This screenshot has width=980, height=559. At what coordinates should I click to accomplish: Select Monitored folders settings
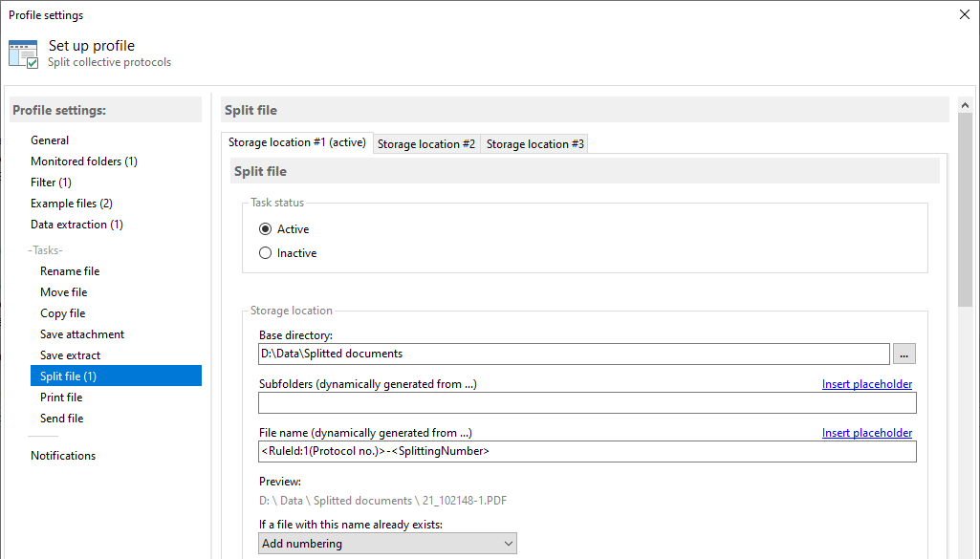[x=83, y=161]
